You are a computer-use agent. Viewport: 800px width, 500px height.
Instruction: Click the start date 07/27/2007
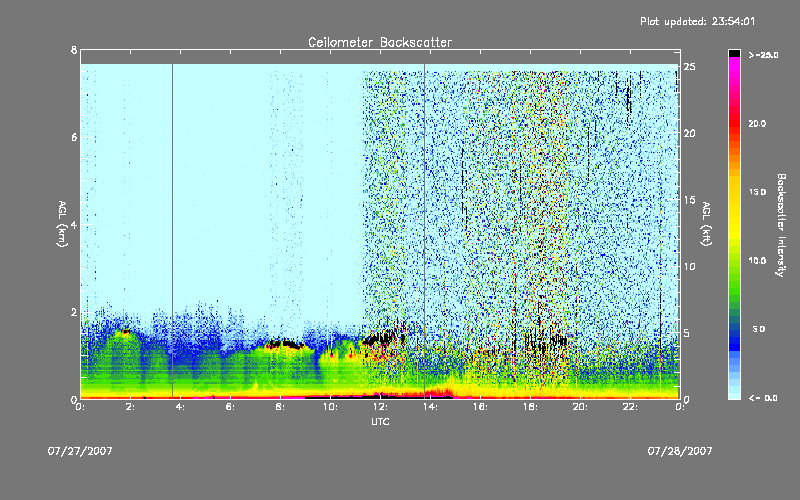click(80, 451)
